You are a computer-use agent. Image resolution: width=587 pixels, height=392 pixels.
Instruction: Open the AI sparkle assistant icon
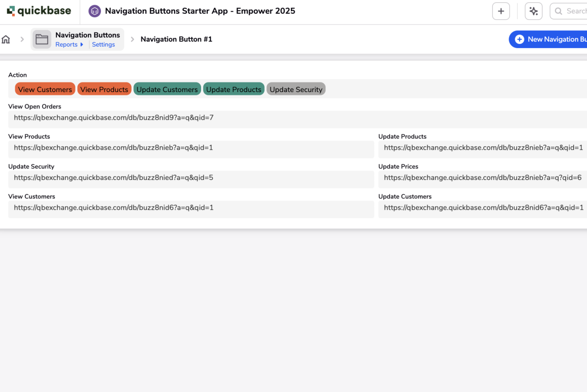click(533, 11)
